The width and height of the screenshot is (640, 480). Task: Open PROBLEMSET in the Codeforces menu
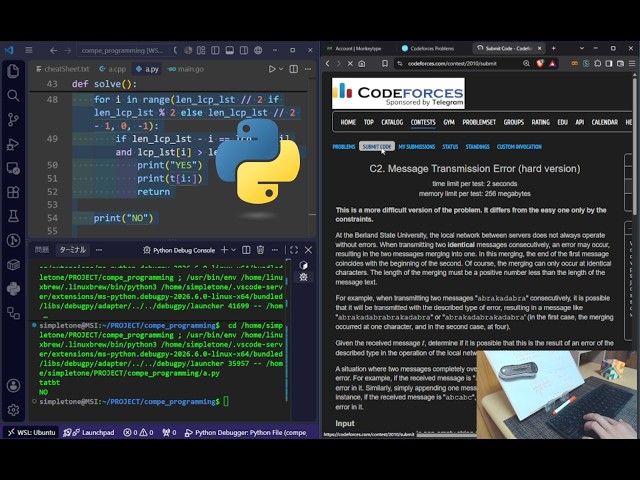(x=479, y=122)
